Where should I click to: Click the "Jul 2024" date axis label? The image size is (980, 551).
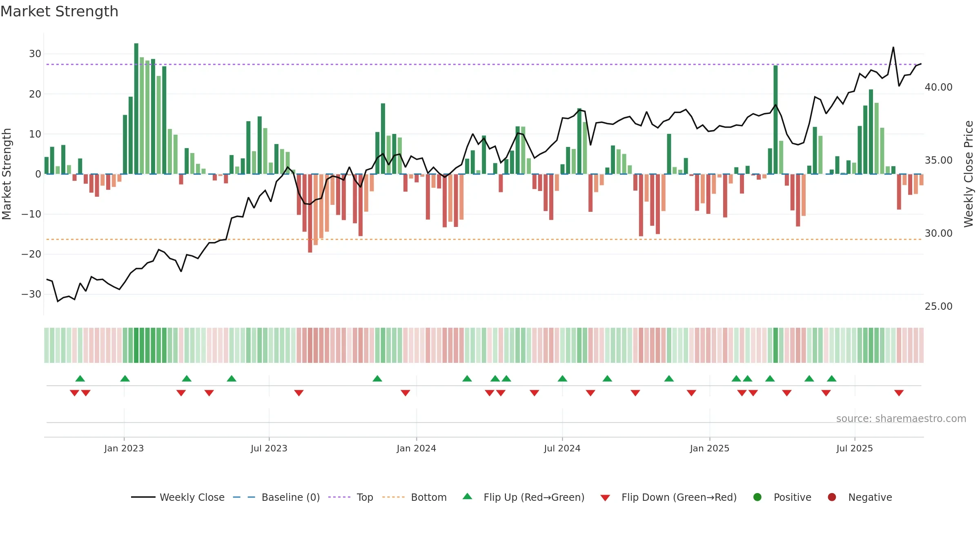click(562, 449)
